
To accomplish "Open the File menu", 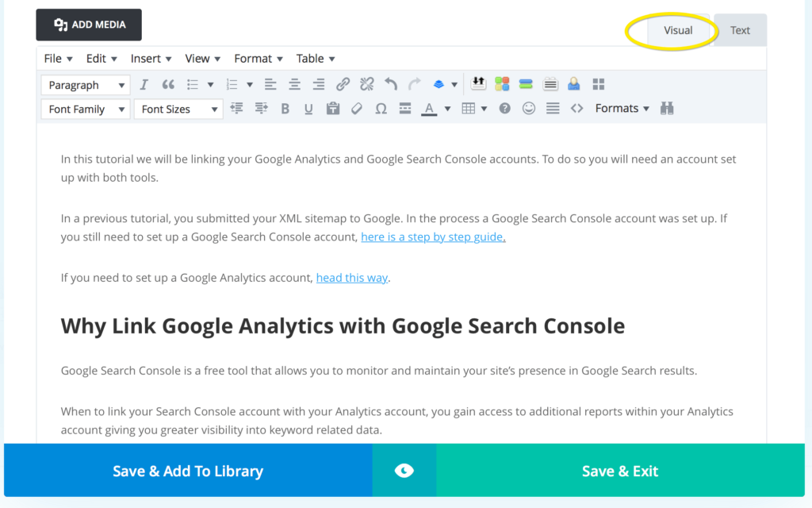I will [x=58, y=59].
